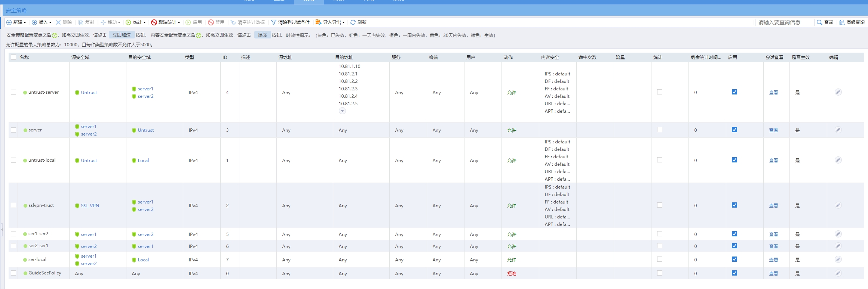Edit the ser1-ser2 policy using its pencil icon
Image resolution: width=868 pixels, height=289 pixels.
(838, 234)
